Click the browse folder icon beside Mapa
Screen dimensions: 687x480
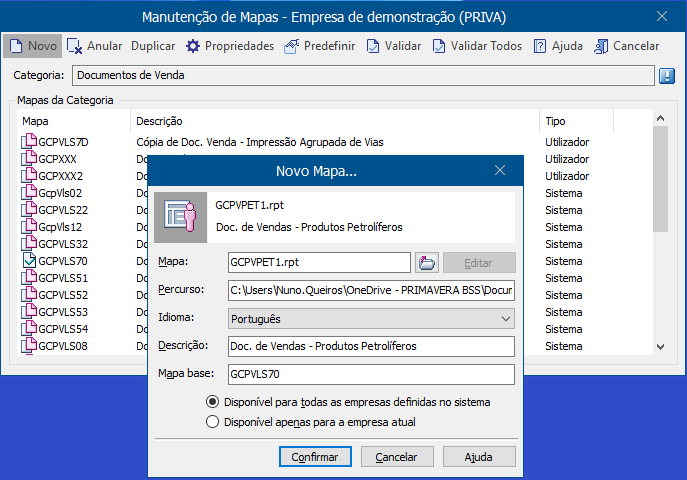(427, 263)
